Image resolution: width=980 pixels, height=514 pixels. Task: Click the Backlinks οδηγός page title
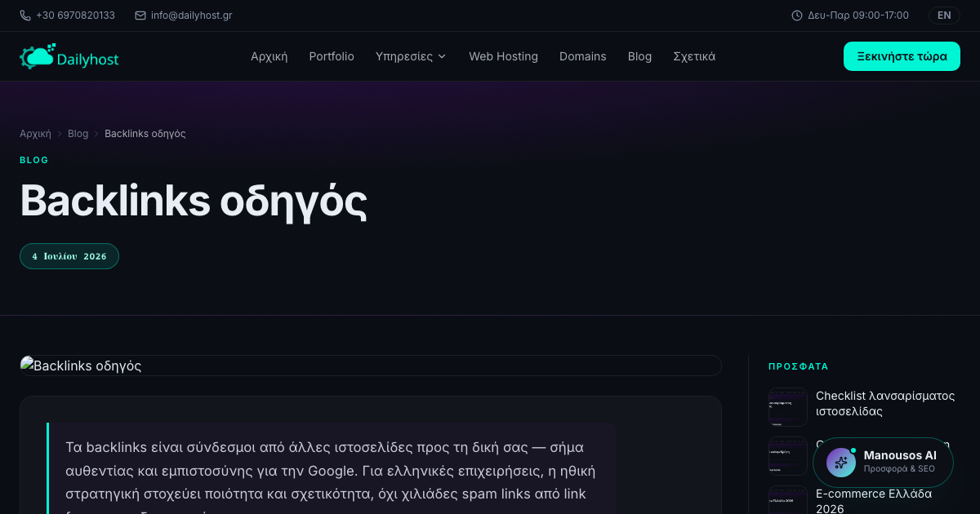click(x=194, y=200)
